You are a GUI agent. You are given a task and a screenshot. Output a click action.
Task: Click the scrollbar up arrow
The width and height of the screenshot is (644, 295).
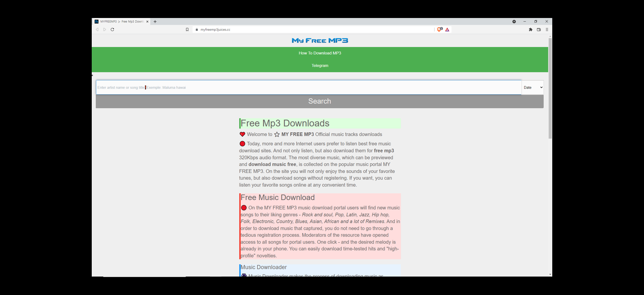(x=550, y=36)
